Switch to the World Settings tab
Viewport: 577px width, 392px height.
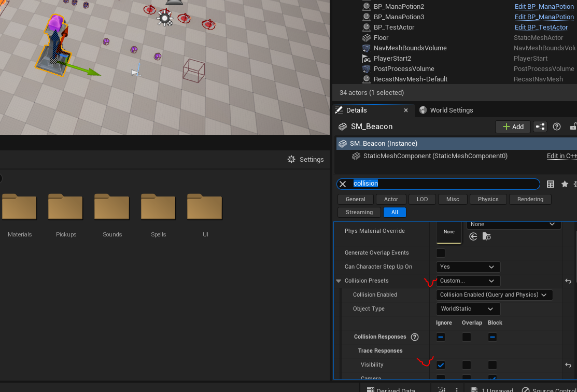pos(446,110)
